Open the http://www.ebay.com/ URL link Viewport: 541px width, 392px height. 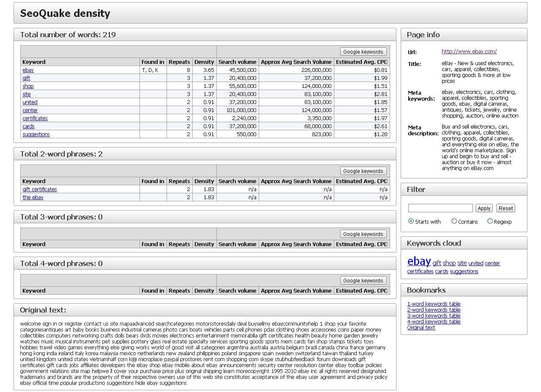click(469, 52)
